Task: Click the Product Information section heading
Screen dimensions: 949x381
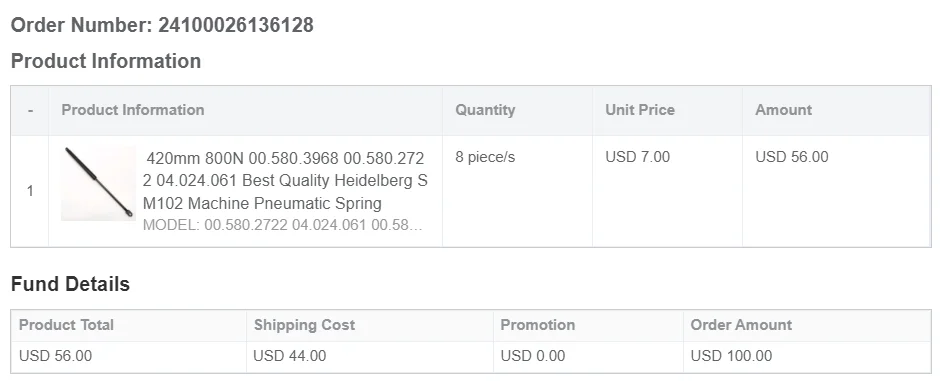Action: 106,61
